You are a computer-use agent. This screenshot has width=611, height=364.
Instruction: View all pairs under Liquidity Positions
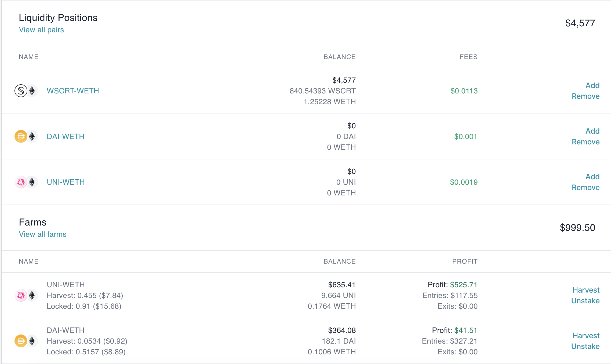tap(41, 30)
